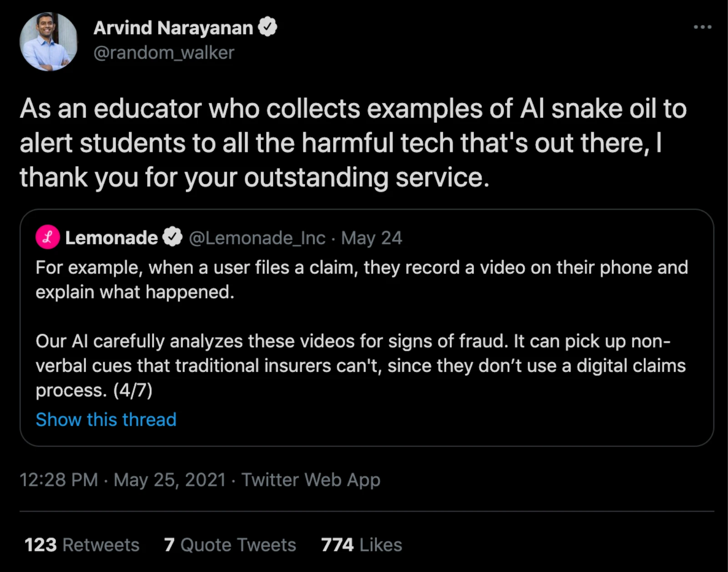Expand the 'Show this thread' link
728x572 pixels.
coord(106,419)
